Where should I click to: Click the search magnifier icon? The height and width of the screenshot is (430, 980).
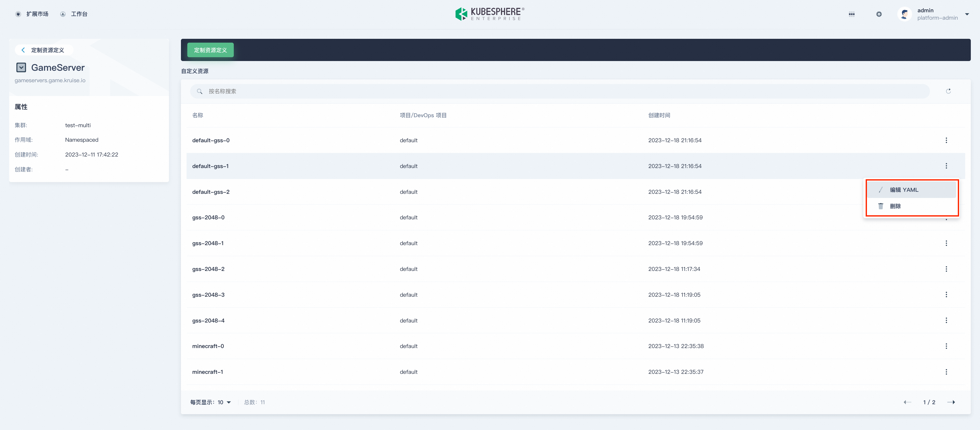[199, 91]
